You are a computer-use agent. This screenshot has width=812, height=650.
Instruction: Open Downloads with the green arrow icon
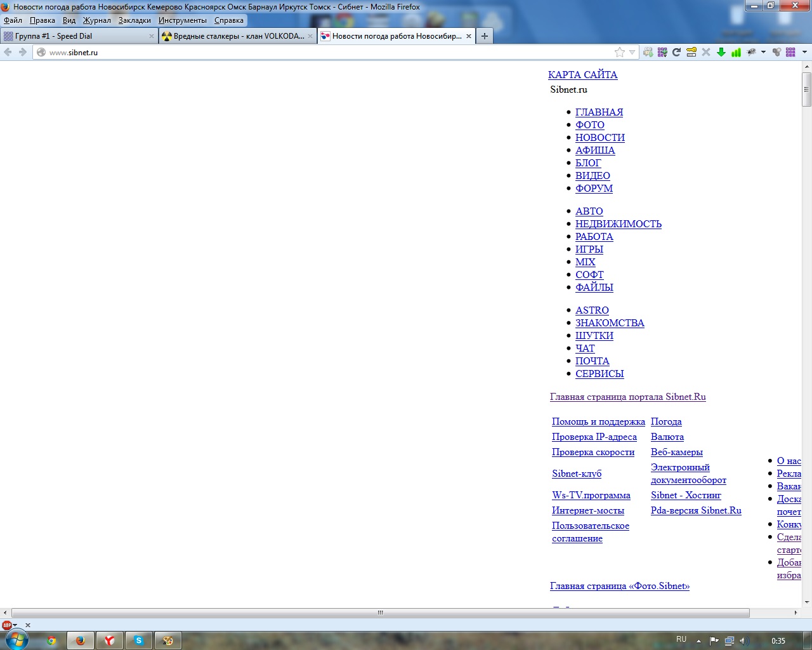[721, 52]
